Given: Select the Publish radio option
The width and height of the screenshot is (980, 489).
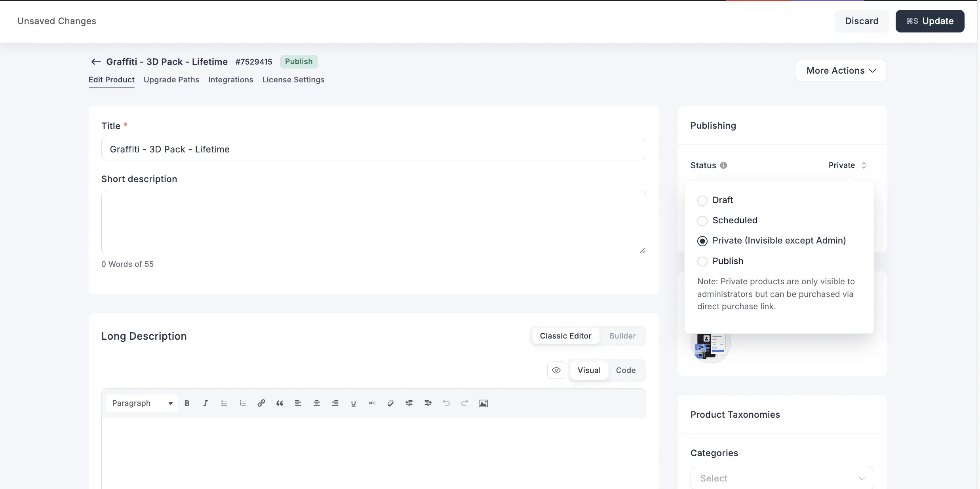Looking at the screenshot, I should click(x=702, y=261).
